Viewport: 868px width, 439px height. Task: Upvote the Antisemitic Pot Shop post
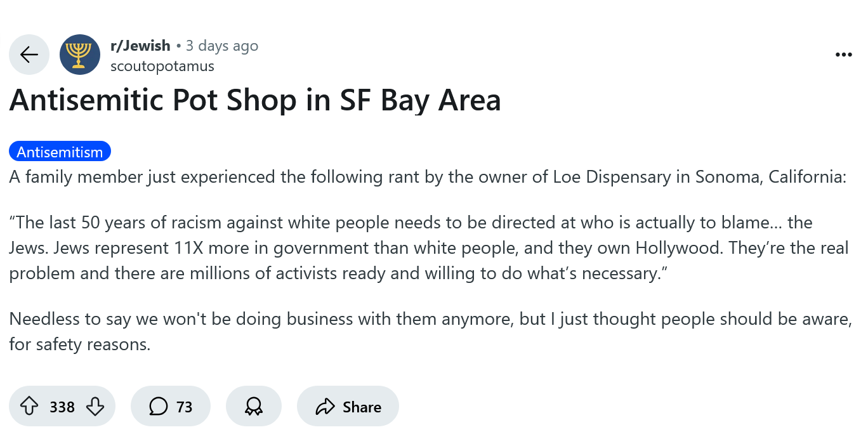click(x=29, y=406)
